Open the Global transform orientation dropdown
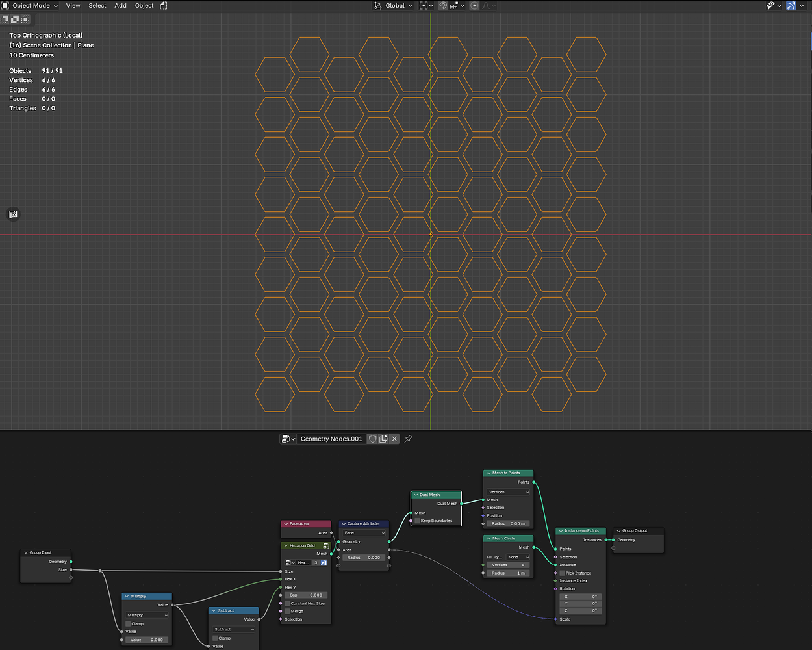812x650 pixels. pos(394,5)
